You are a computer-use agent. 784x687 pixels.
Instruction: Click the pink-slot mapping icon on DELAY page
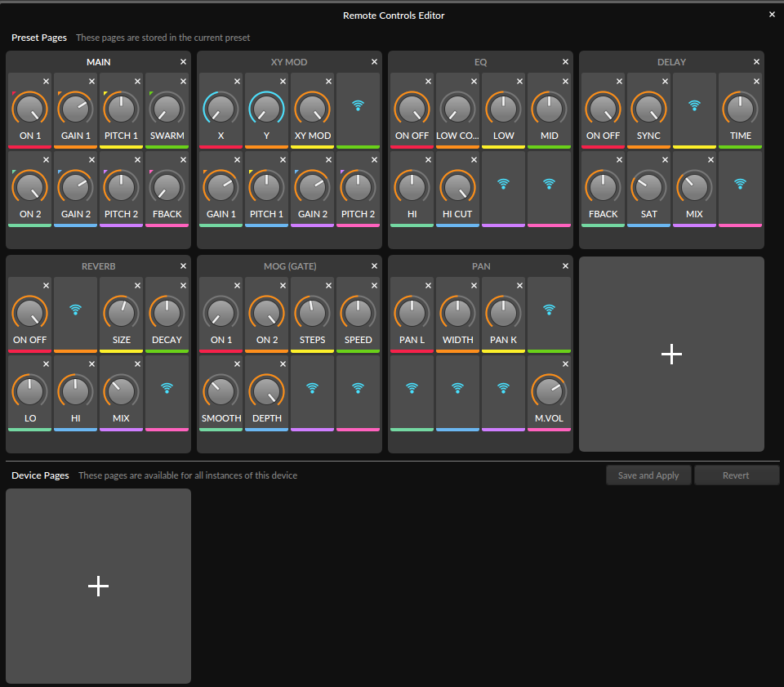[741, 184]
